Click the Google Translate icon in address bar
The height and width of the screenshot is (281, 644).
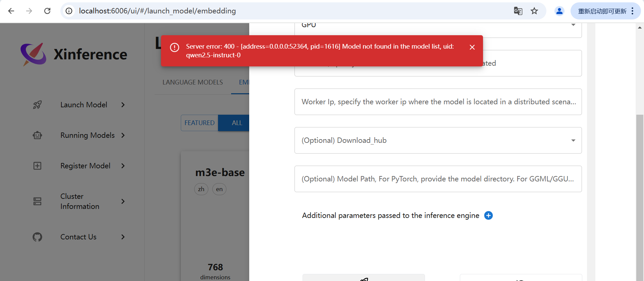518,11
